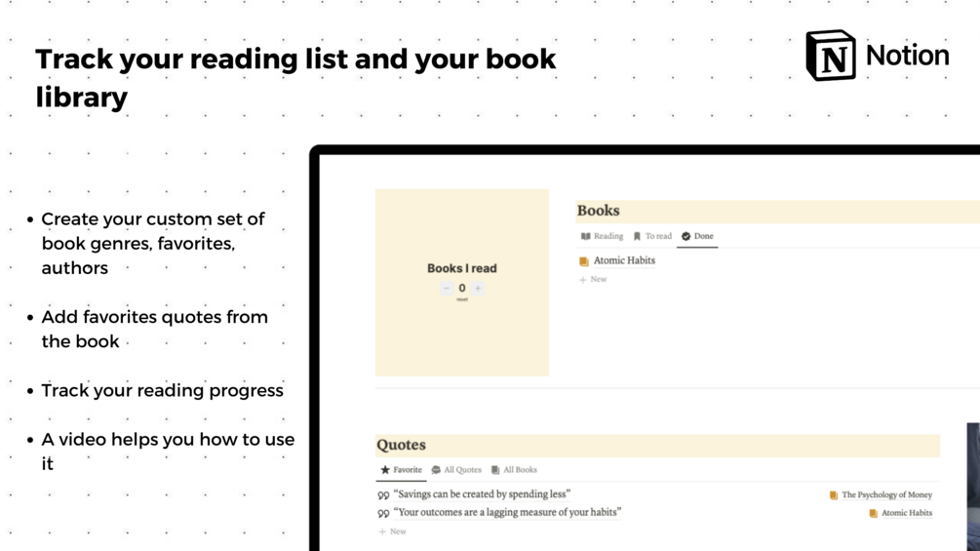980x551 pixels.
Task: Increase the Books I read counter
Action: (478, 289)
